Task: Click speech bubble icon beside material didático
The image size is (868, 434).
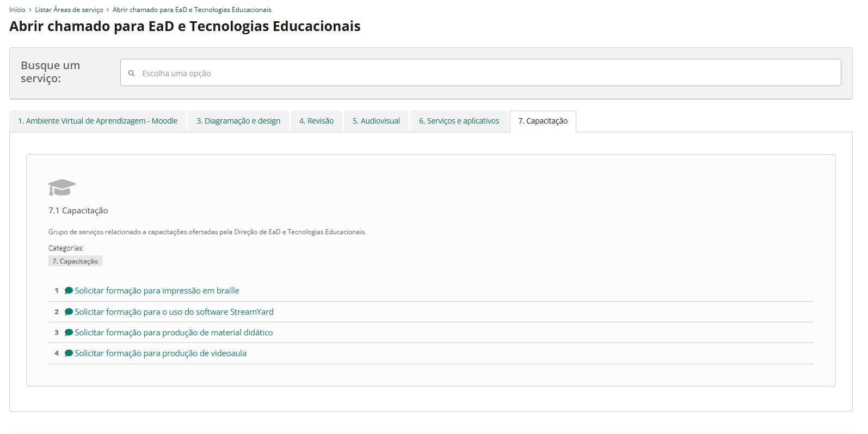Action: coord(69,333)
